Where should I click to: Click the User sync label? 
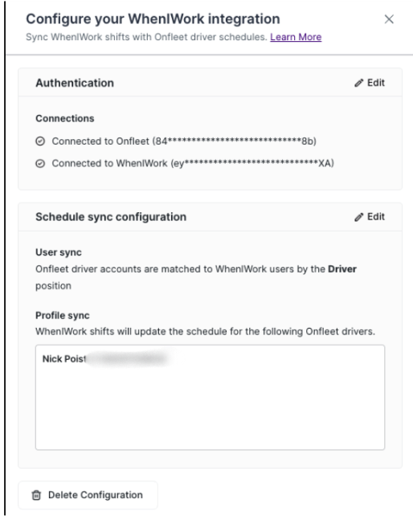(59, 252)
